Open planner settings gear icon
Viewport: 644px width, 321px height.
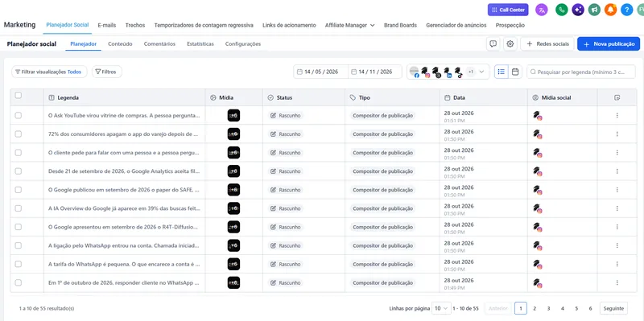[510, 44]
